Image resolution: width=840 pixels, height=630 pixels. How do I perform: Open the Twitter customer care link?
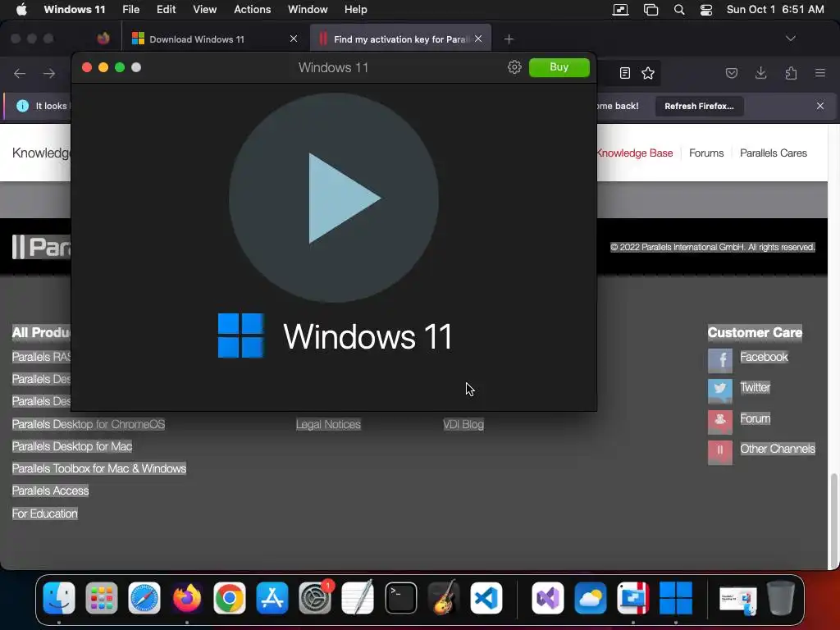755,387
